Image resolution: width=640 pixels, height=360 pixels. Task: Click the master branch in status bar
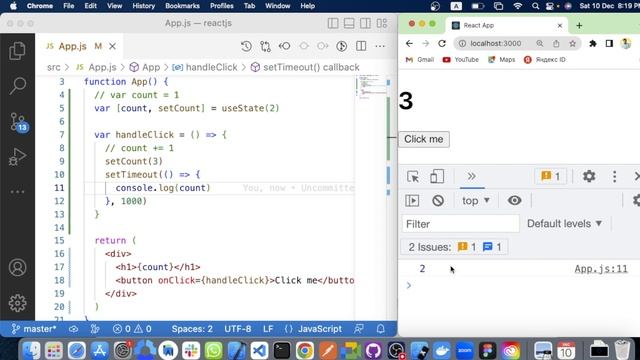coord(34,329)
